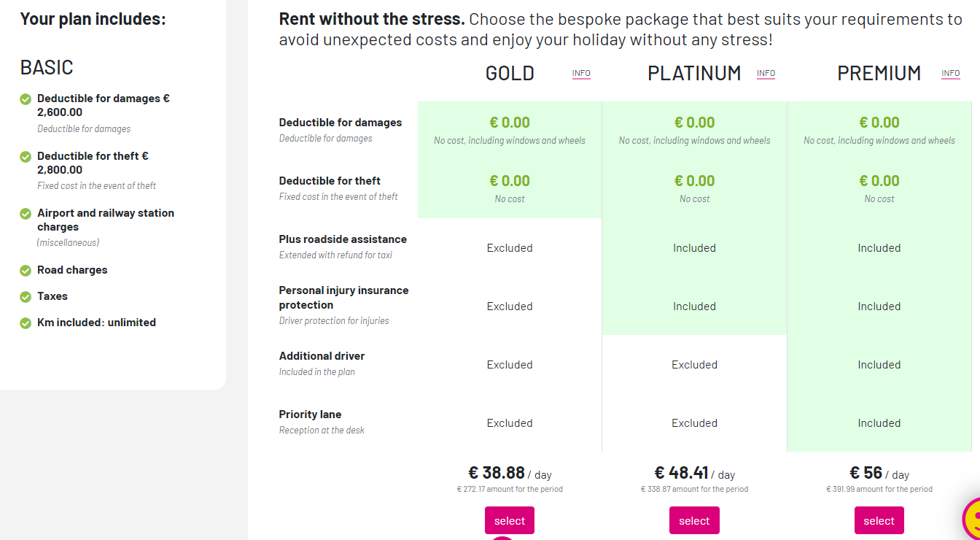Image resolution: width=980 pixels, height=540 pixels.
Task: Click the Additional driver row label
Action: (x=322, y=356)
